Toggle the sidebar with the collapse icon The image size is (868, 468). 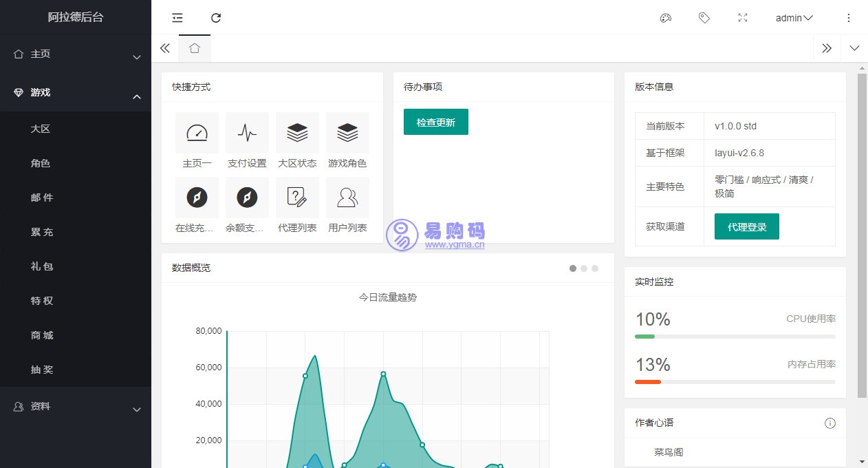(177, 18)
